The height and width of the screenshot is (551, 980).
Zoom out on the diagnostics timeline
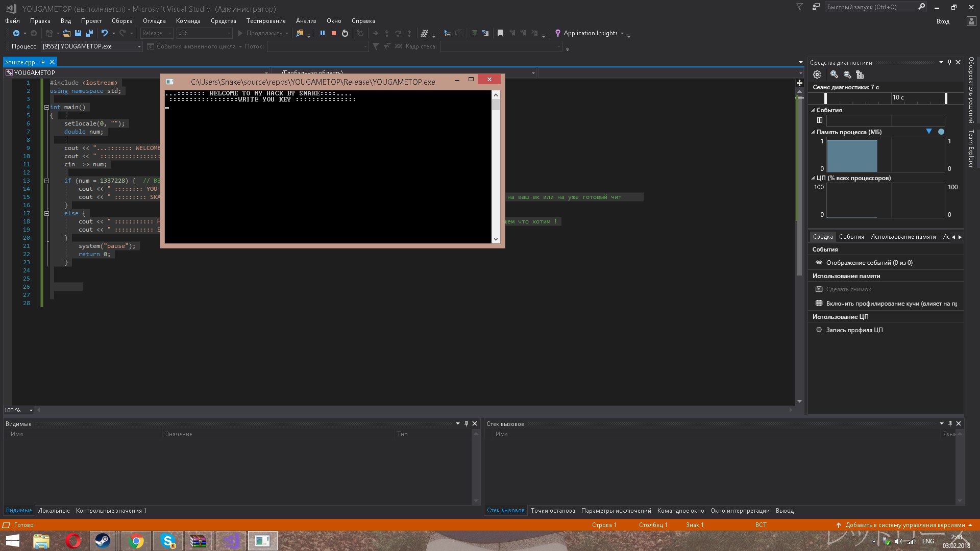(x=847, y=74)
